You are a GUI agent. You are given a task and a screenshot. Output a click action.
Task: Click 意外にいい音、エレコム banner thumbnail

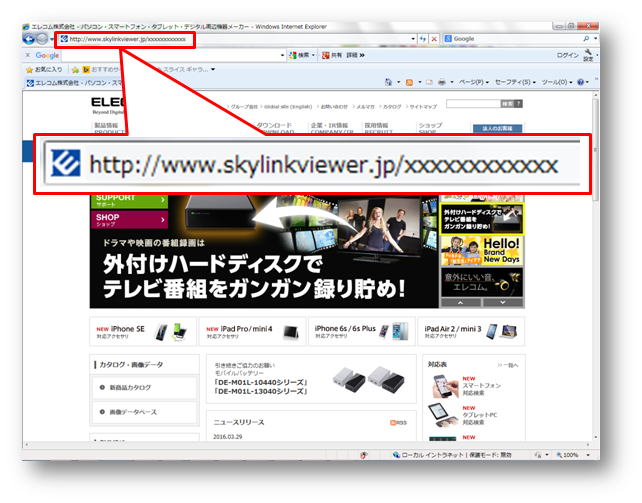pos(482,282)
